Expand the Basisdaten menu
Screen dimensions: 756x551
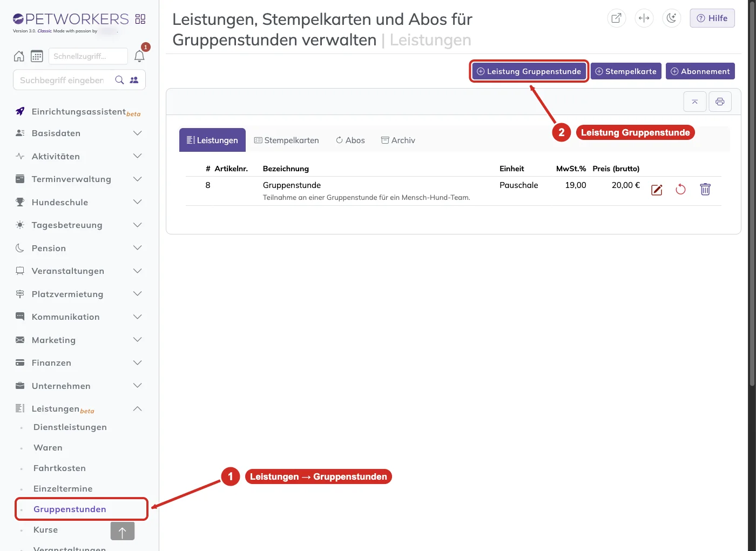[x=79, y=133]
